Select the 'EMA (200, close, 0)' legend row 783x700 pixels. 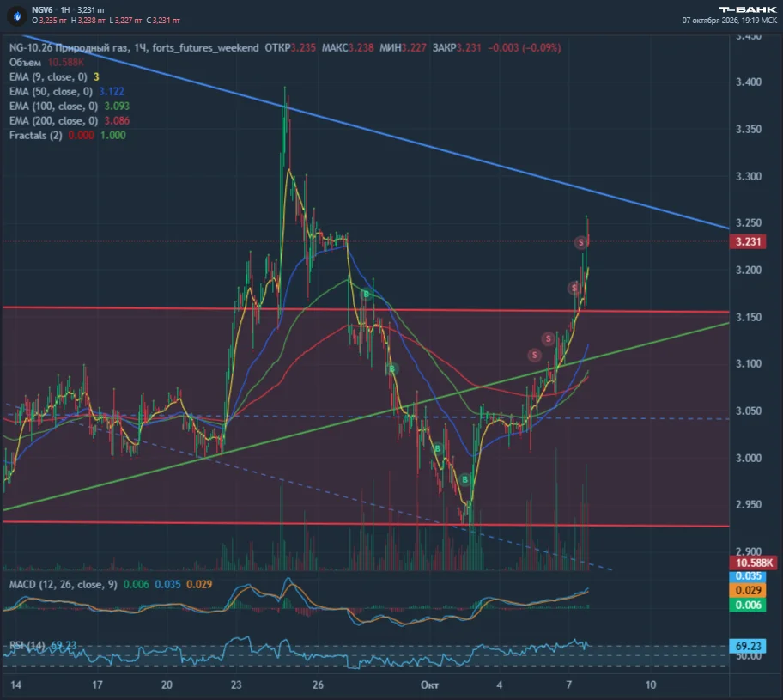pyautogui.click(x=70, y=120)
